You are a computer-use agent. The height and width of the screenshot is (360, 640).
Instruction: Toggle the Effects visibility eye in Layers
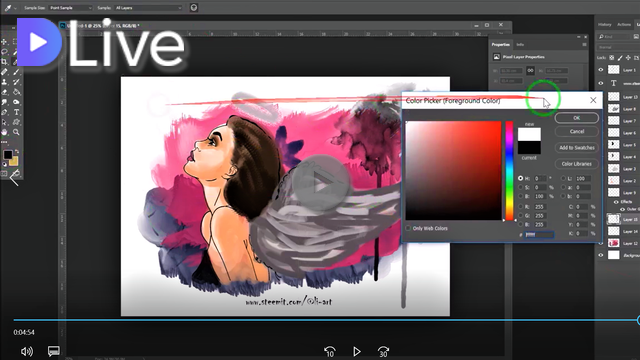coord(616,202)
